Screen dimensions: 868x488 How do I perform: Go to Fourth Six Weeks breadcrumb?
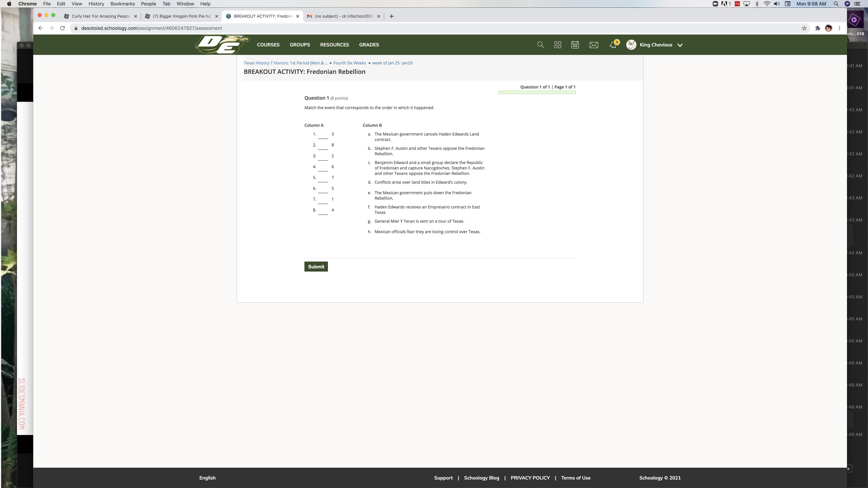[x=349, y=63]
